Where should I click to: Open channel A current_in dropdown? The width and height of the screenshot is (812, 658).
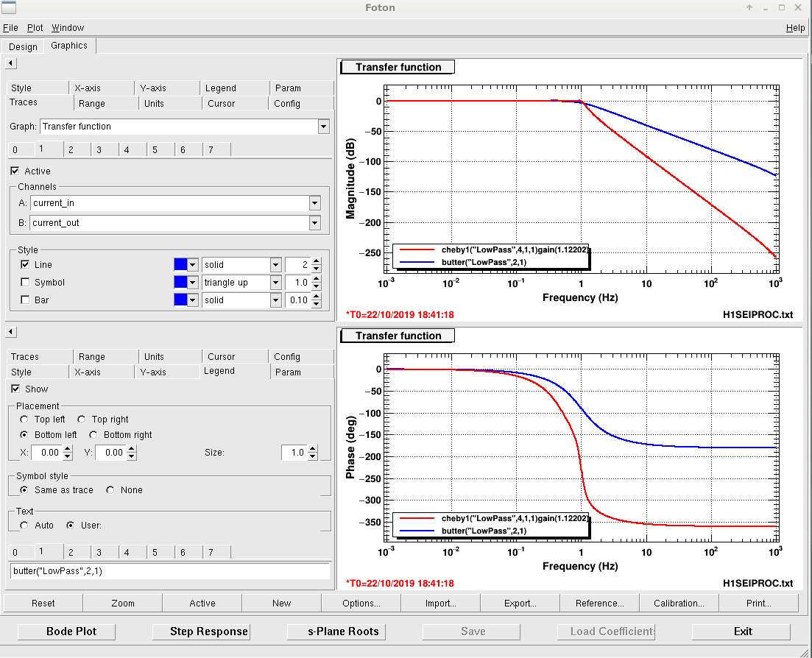(315, 203)
